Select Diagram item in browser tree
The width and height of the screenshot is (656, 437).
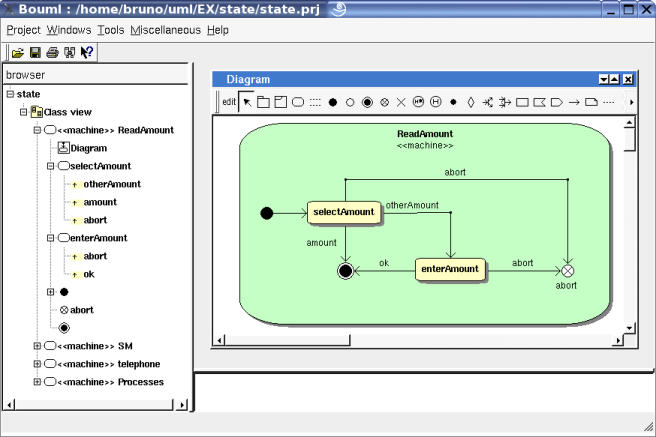click(88, 148)
